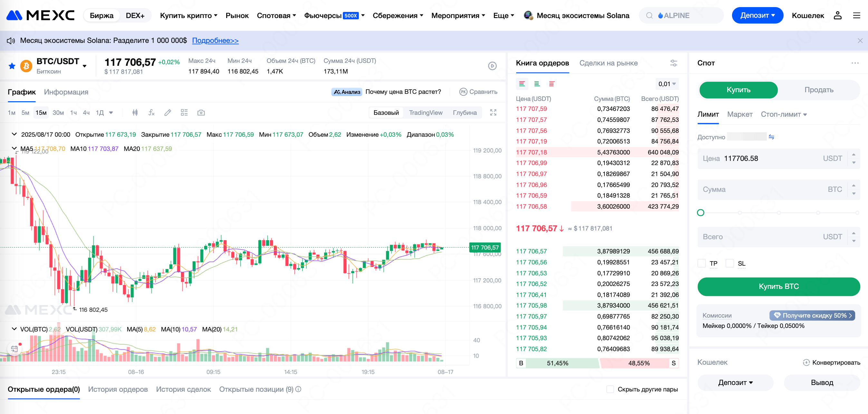The image size is (868, 414).
Task: Open the spot panel three-dot menu
Action: (855, 63)
